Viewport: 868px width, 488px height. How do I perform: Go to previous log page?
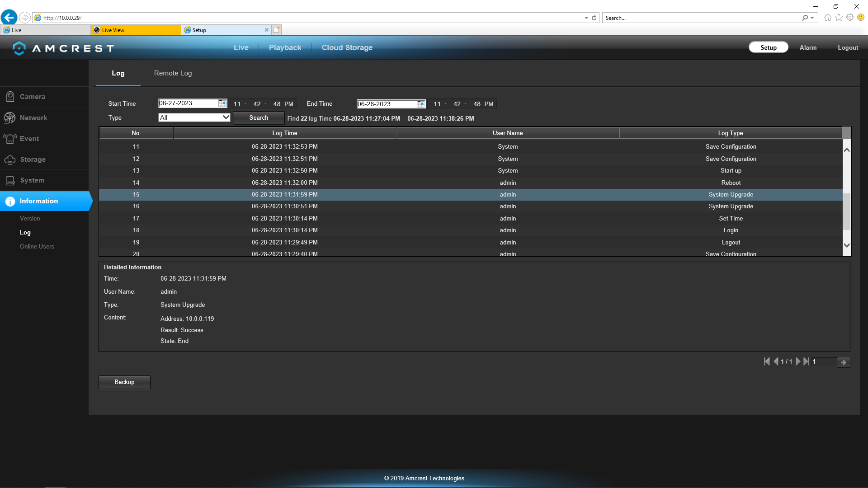coord(776,361)
